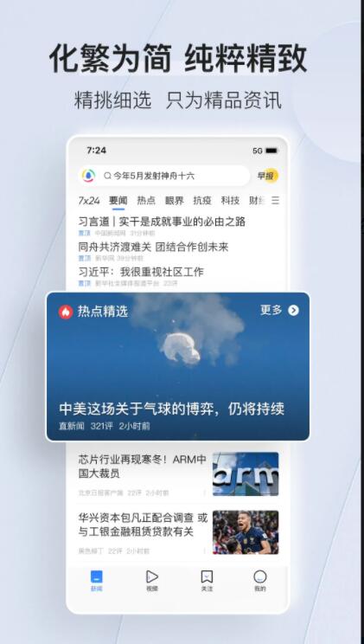The image size is (364, 644).
Task: Select the 新闻 bottom navigation icon
Action: 97,577
